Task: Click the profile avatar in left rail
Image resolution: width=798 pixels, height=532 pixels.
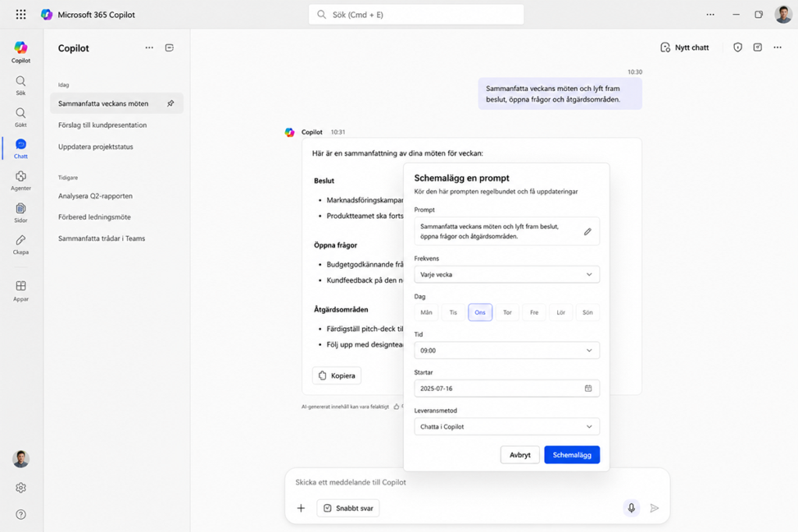Action: point(21,459)
